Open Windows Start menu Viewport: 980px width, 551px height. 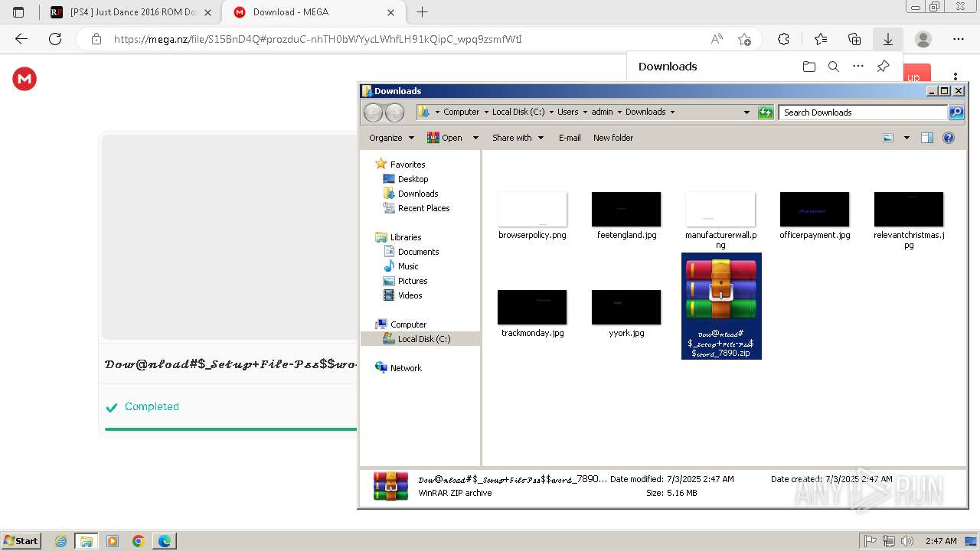21,540
